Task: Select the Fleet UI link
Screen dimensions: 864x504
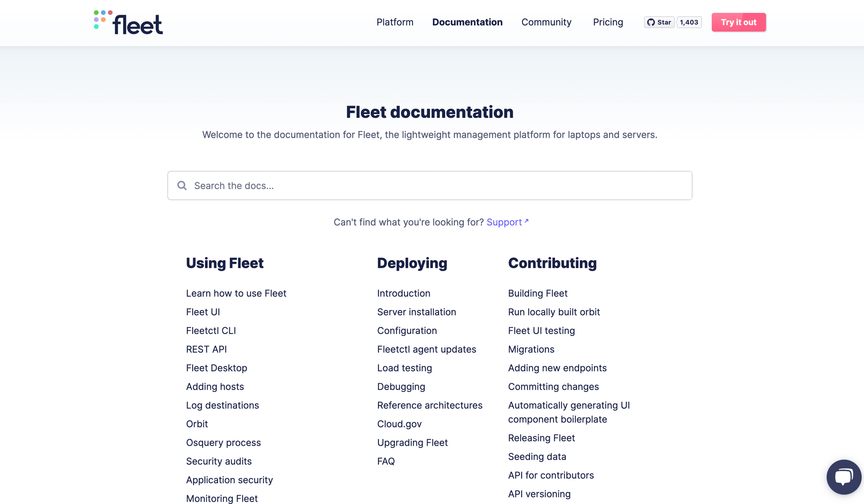Action: [x=203, y=311]
